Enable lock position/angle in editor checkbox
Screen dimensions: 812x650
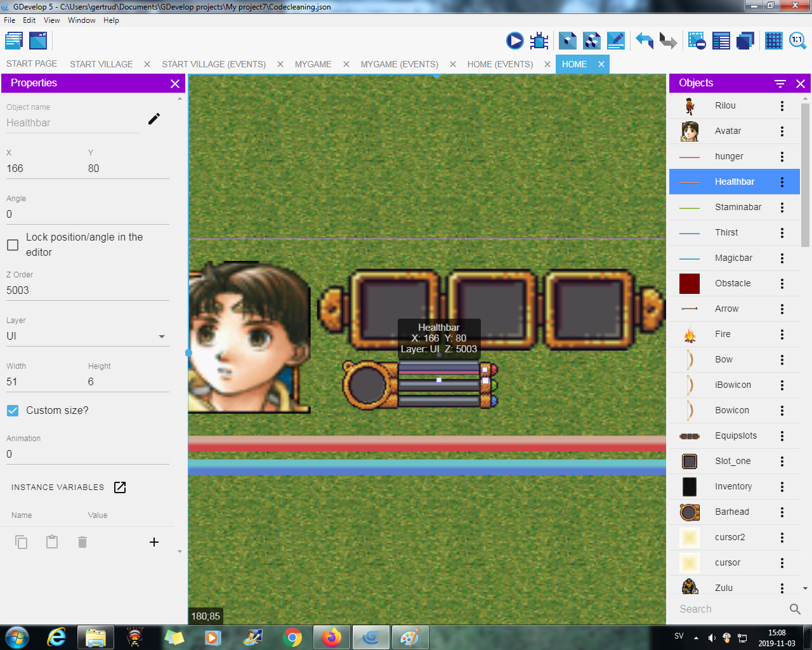coord(13,244)
